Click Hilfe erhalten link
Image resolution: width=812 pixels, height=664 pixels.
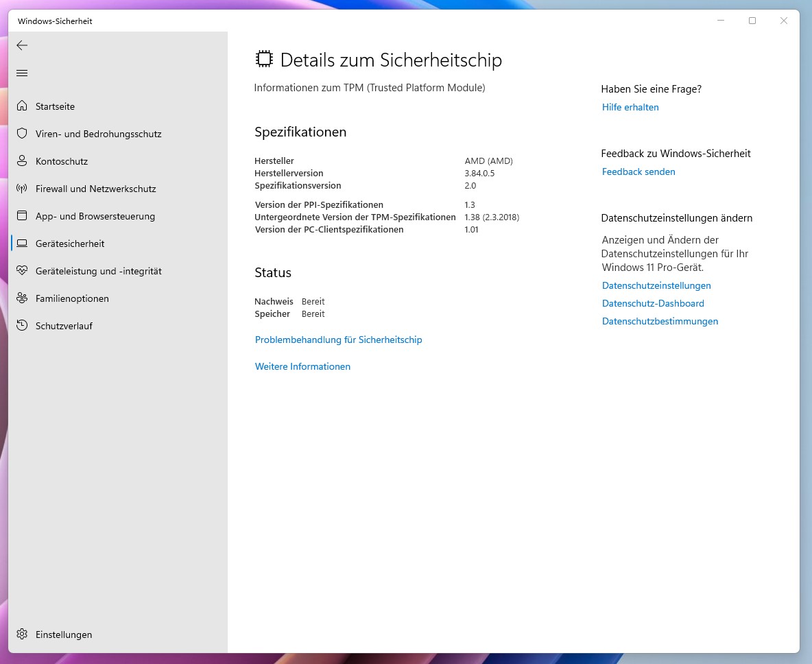click(x=630, y=107)
